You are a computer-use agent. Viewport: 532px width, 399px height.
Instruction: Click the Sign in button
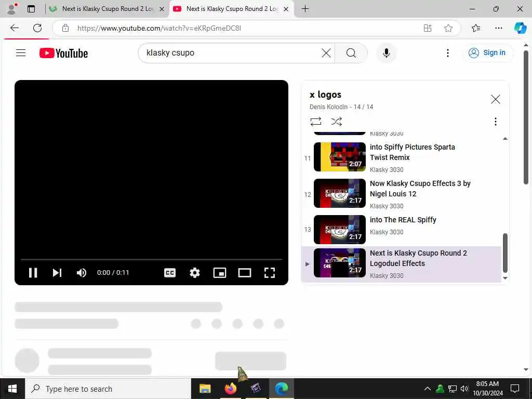[487, 53]
